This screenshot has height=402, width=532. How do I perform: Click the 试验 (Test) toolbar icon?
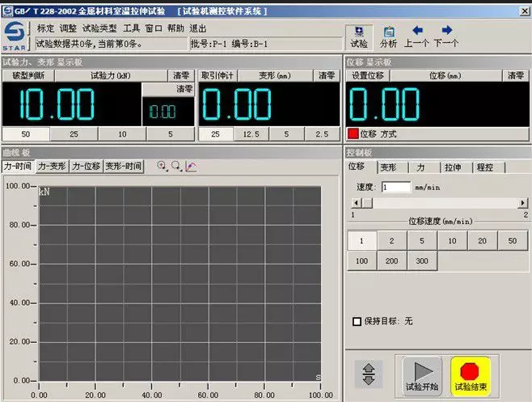[358, 36]
